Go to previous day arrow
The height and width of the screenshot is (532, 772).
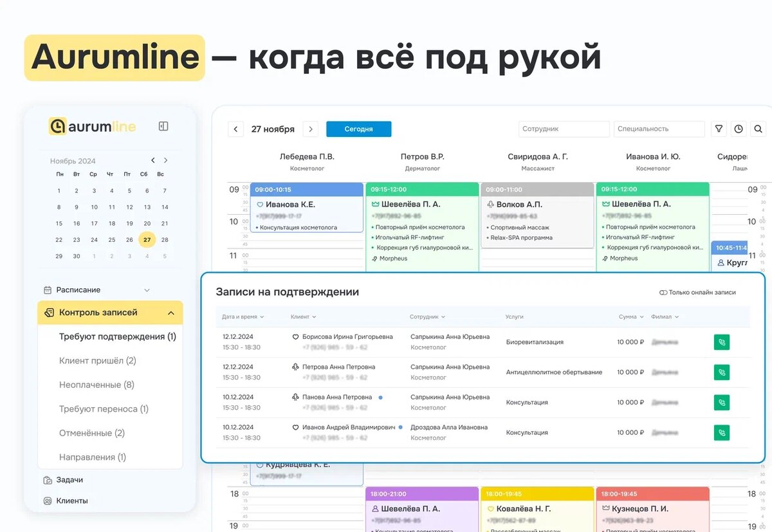[x=236, y=129]
